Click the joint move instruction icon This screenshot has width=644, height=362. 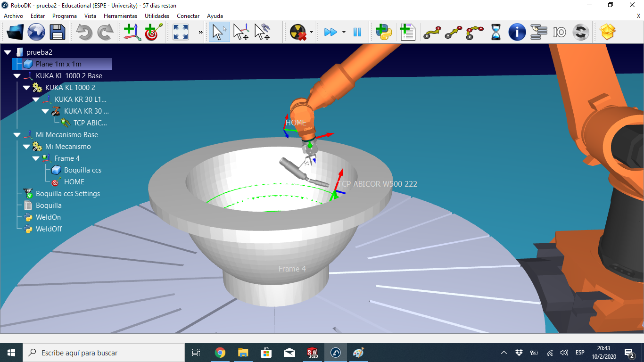tap(432, 32)
